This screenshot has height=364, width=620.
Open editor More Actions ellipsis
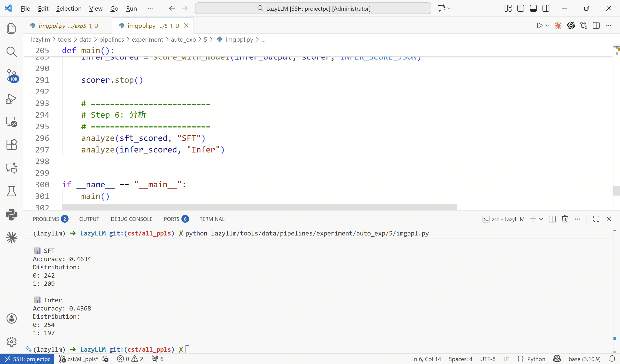[x=609, y=26]
